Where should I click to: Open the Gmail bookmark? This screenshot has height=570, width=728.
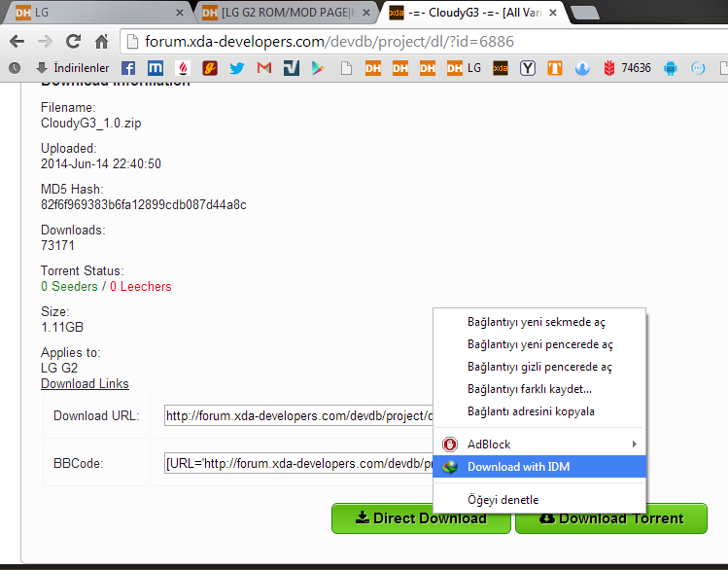264,68
